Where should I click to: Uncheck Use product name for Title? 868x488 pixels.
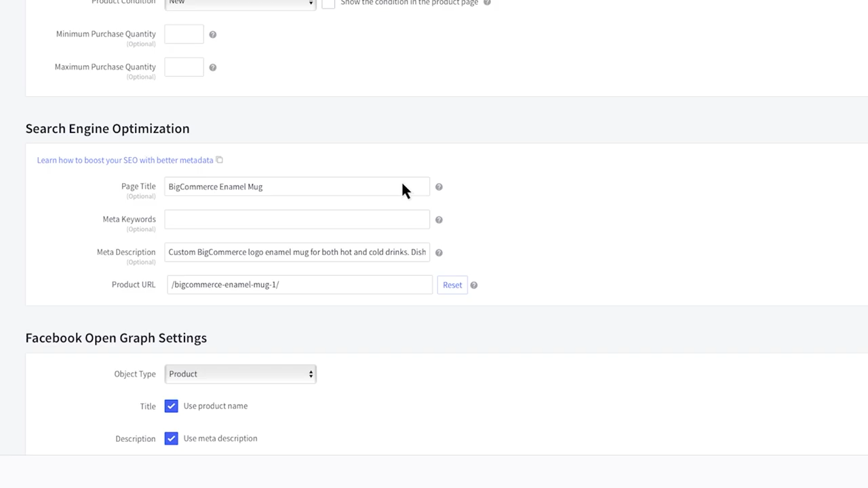pos(171,405)
